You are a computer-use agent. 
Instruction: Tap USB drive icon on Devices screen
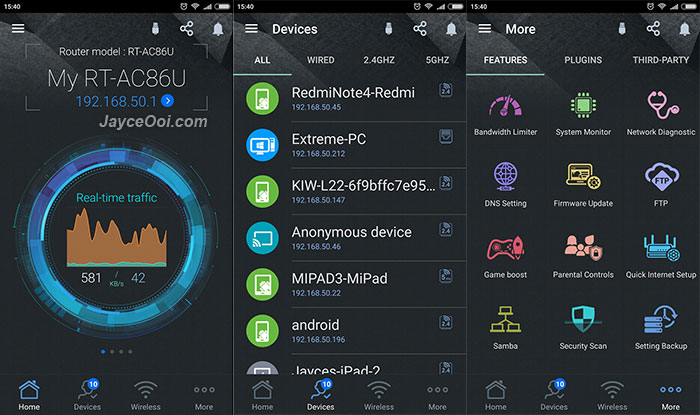tap(388, 29)
